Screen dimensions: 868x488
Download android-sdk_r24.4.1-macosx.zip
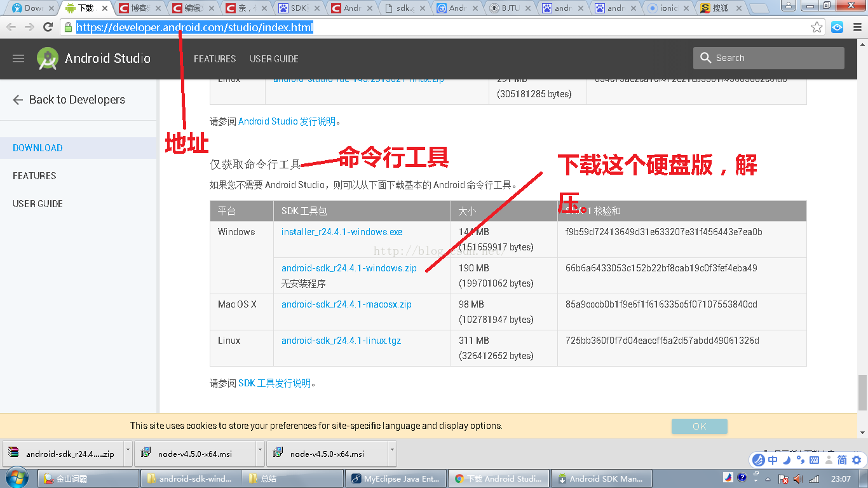(346, 304)
